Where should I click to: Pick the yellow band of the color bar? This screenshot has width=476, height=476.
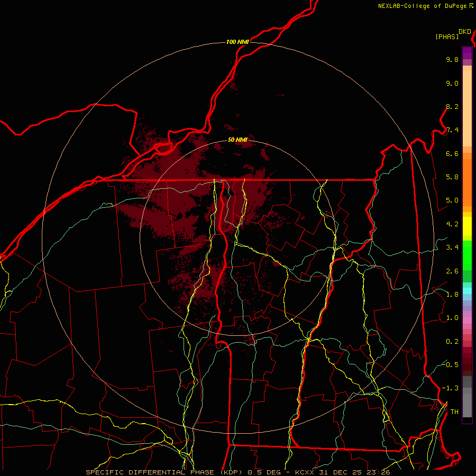click(467, 226)
